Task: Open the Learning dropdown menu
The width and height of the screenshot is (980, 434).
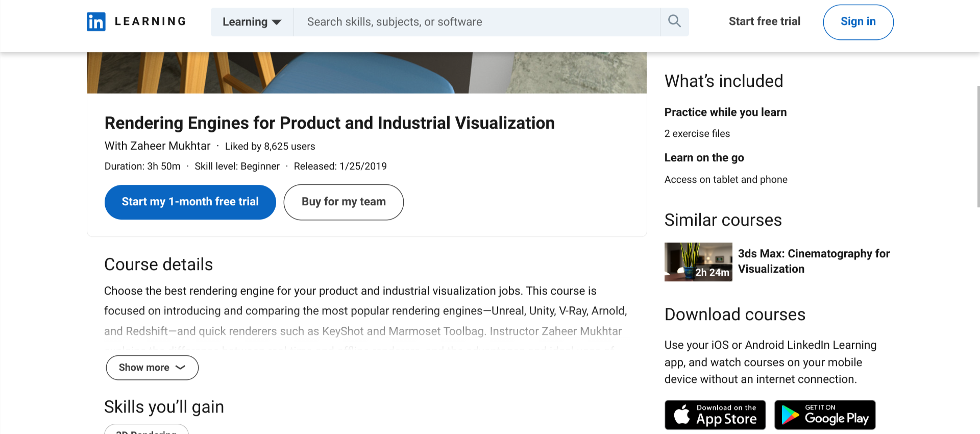Action: point(252,22)
